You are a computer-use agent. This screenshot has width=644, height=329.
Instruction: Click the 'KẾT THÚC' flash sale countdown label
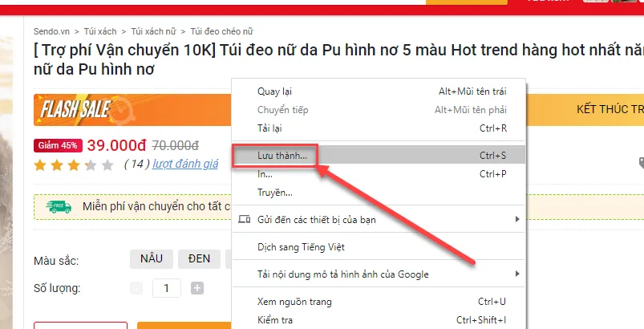click(x=610, y=109)
